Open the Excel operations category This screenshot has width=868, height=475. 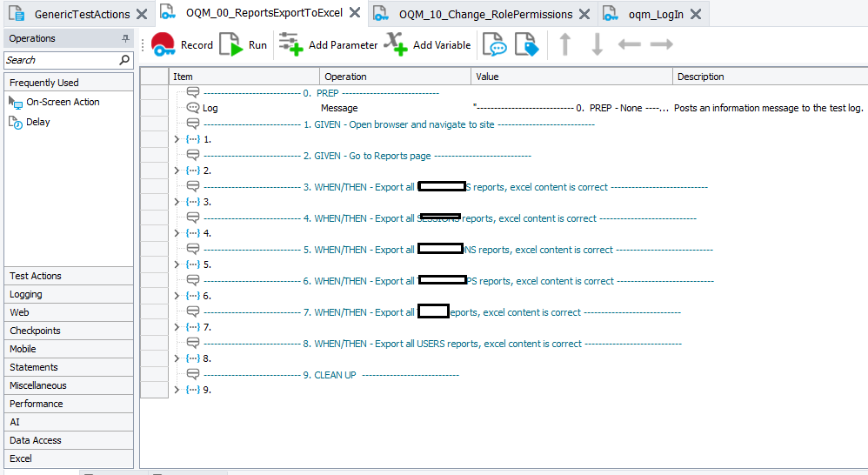21,458
